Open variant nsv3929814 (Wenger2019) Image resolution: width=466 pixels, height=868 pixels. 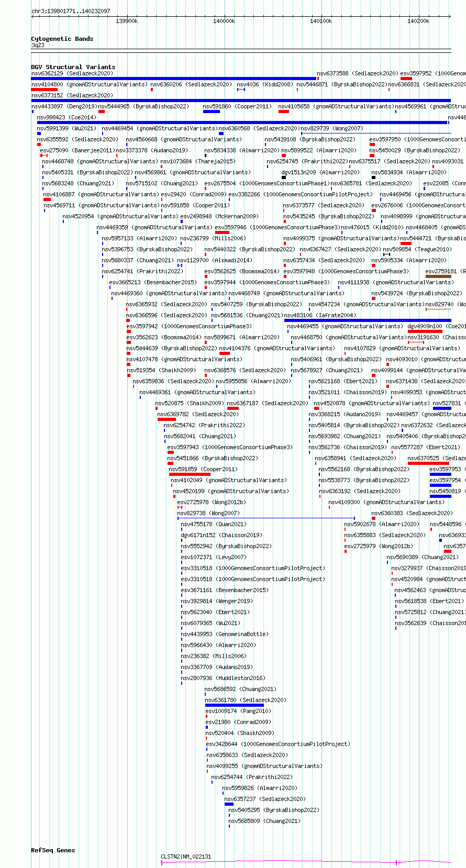216,601
